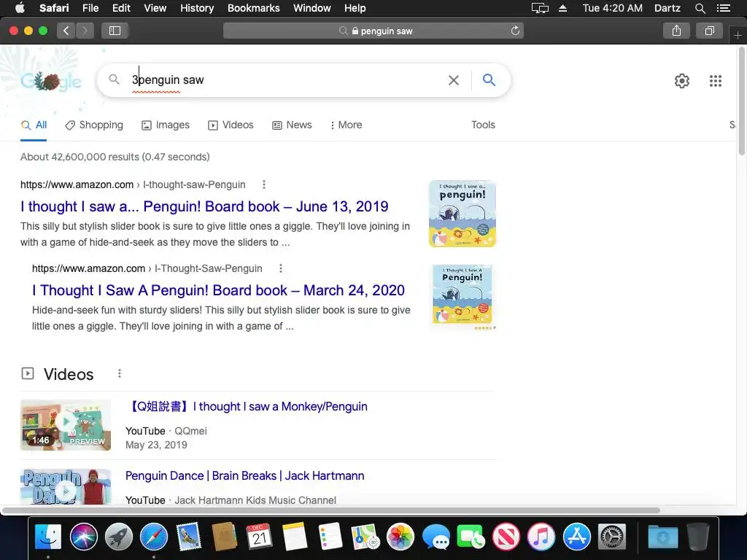Open Music in the Dock
The image size is (747, 560).
[x=541, y=536]
